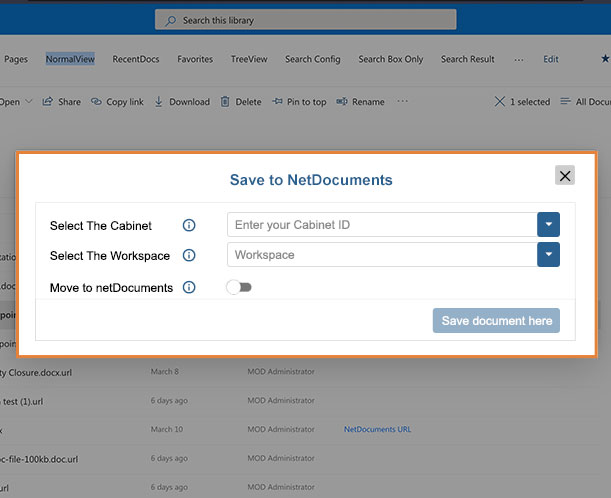This screenshot has width=611, height=498.
Task: Select the NormalView tab
Action: (70, 59)
